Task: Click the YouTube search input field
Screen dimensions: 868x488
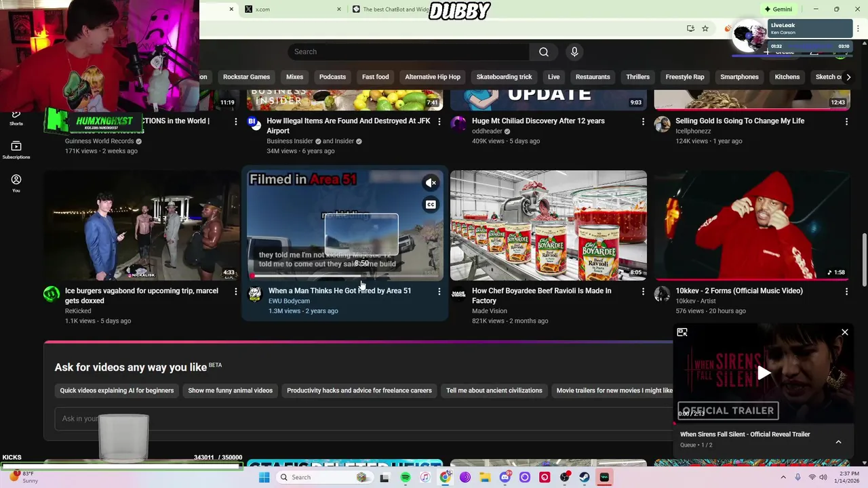Action: coord(409,52)
